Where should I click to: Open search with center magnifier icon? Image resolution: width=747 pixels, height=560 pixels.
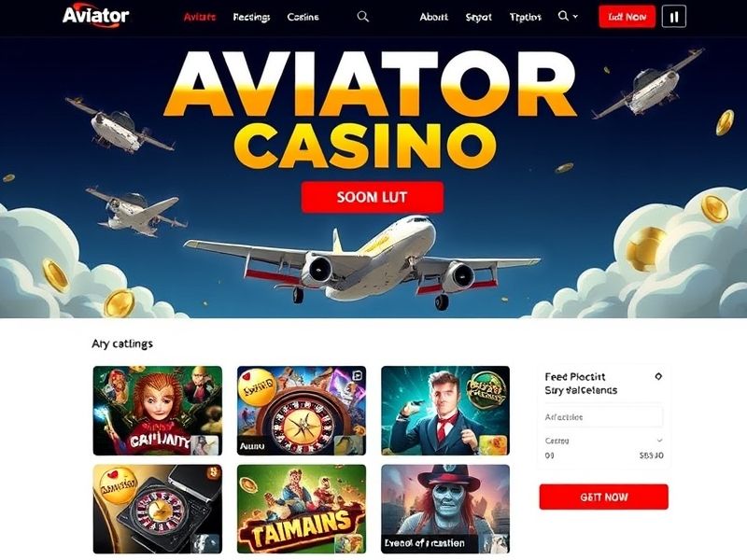pos(363,17)
